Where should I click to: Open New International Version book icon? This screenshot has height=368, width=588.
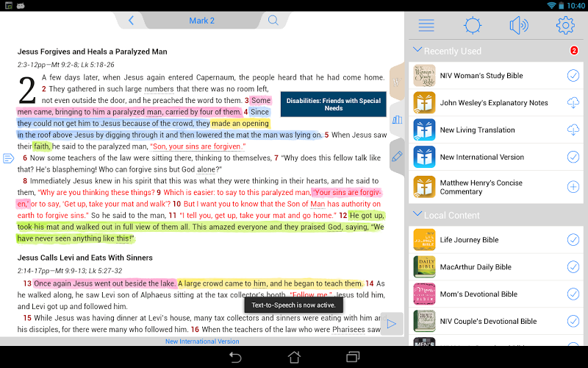click(x=424, y=157)
